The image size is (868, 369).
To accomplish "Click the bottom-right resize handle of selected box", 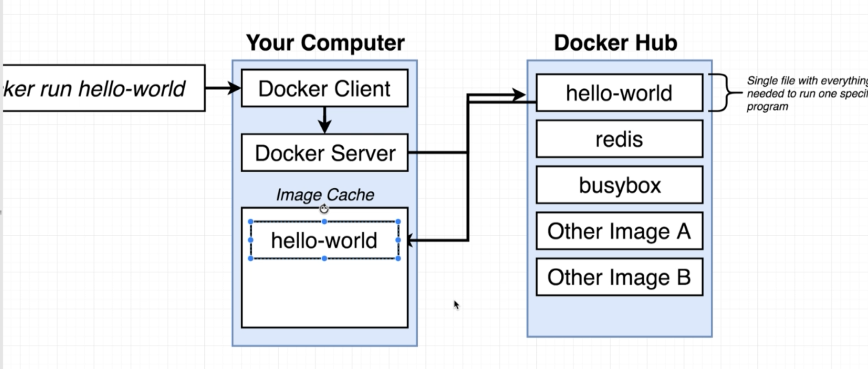I will [x=398, y=258].
